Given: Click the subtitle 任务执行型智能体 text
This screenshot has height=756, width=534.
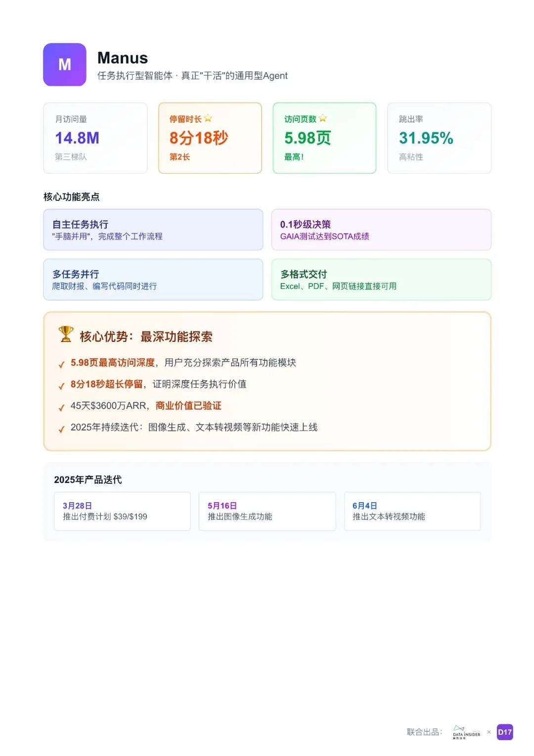Looking at the screenshot, I should (192, 76).
